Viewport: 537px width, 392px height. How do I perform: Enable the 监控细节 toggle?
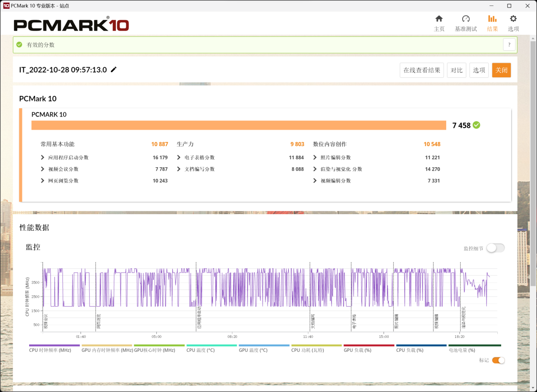pos(495,248)
